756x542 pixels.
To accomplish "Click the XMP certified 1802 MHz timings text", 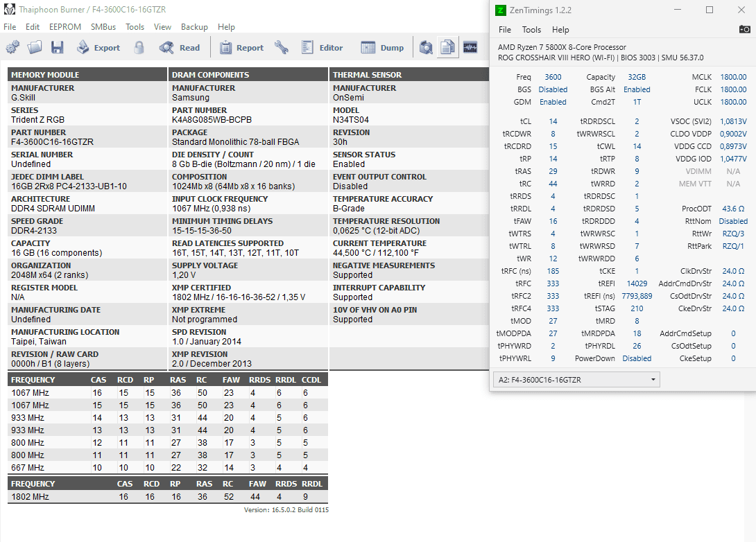I will [239, 297].
